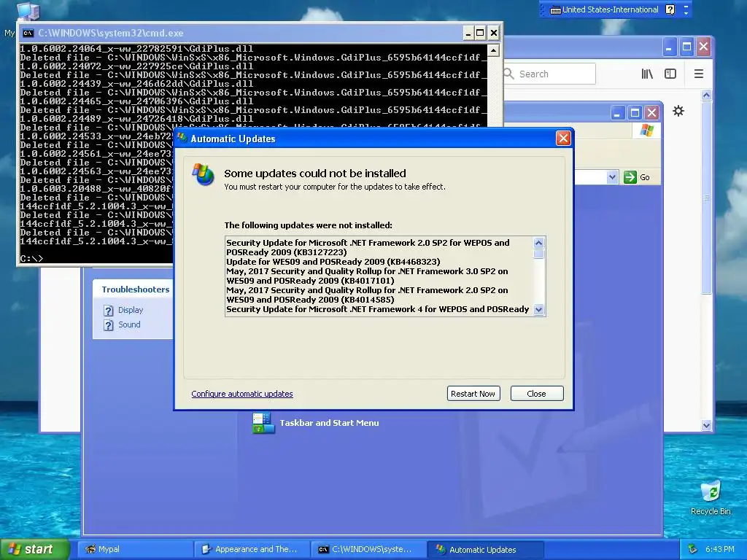The width and height of the screenshot is (747, 560).
Task: Click the update shield tray icon
Action: click(693, 549)
